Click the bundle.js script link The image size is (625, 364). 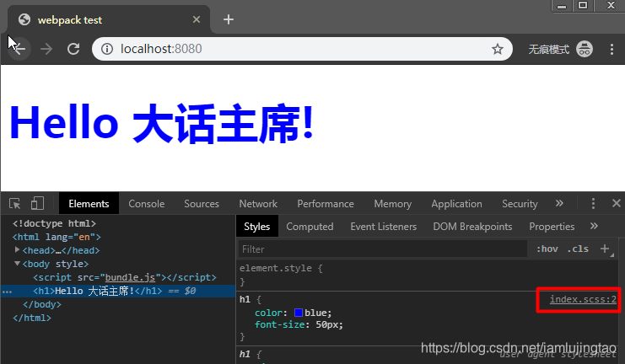tap(130, 277)
